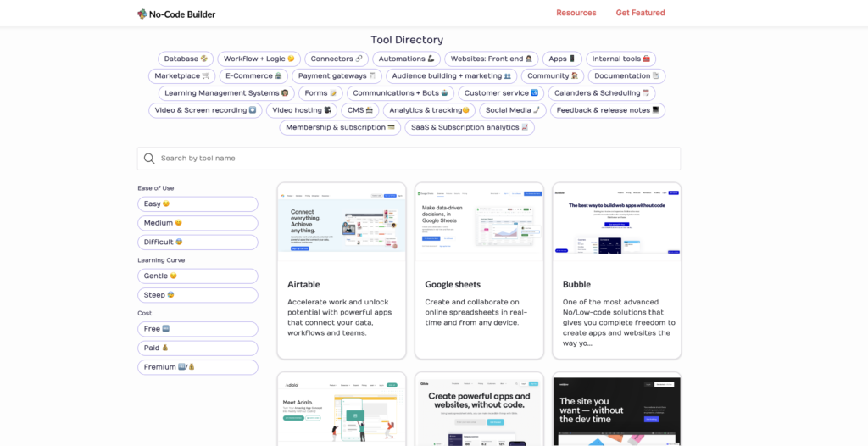Open the Resources menu link

[576, 13]
